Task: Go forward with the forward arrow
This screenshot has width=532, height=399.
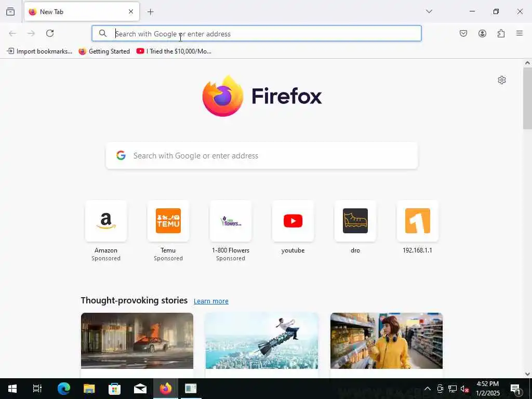Action: pos(31,33)
